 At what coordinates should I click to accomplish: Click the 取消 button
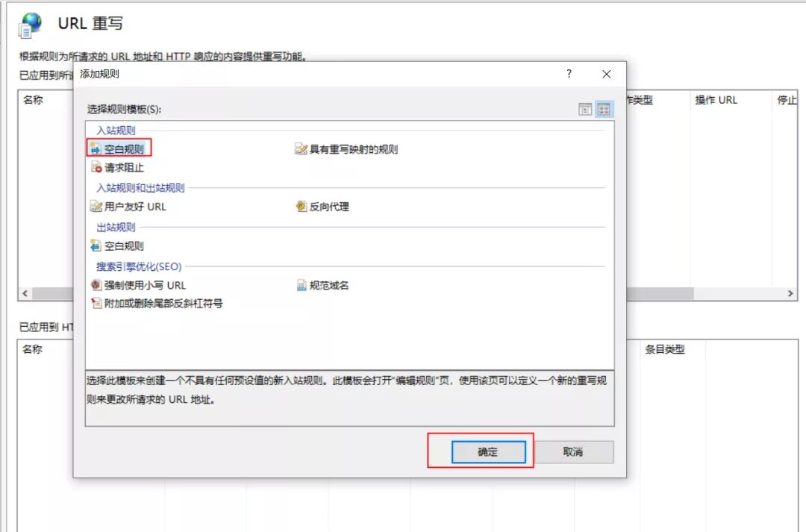click(x=573, y=452)
